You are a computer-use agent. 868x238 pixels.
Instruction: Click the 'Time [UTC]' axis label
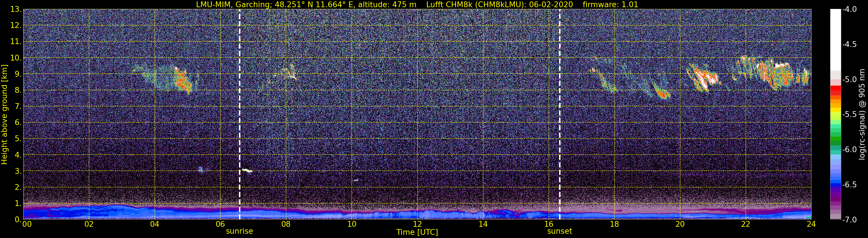click(417, 232)
